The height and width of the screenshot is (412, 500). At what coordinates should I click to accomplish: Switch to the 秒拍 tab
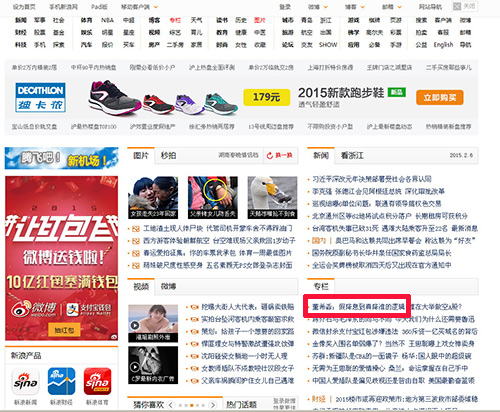coord(168,156)
